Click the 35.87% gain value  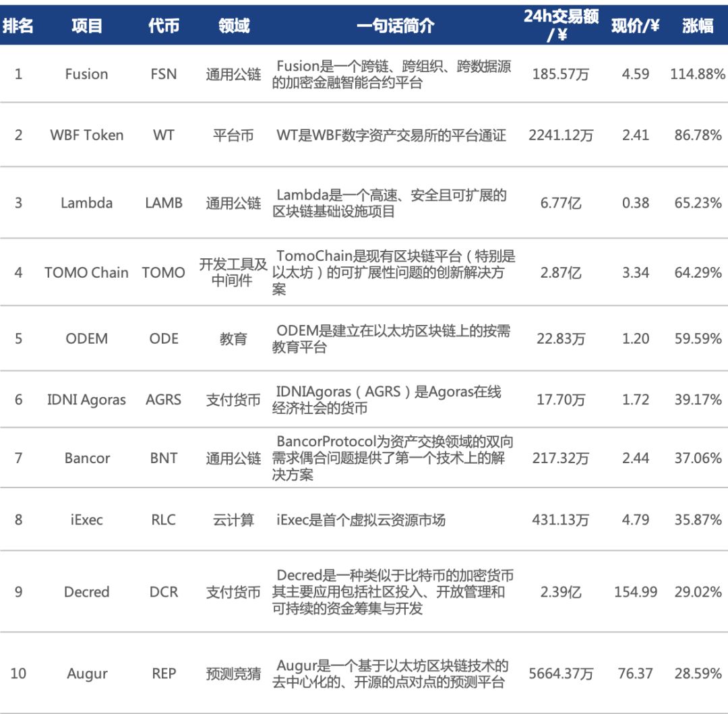click(698, 519)
